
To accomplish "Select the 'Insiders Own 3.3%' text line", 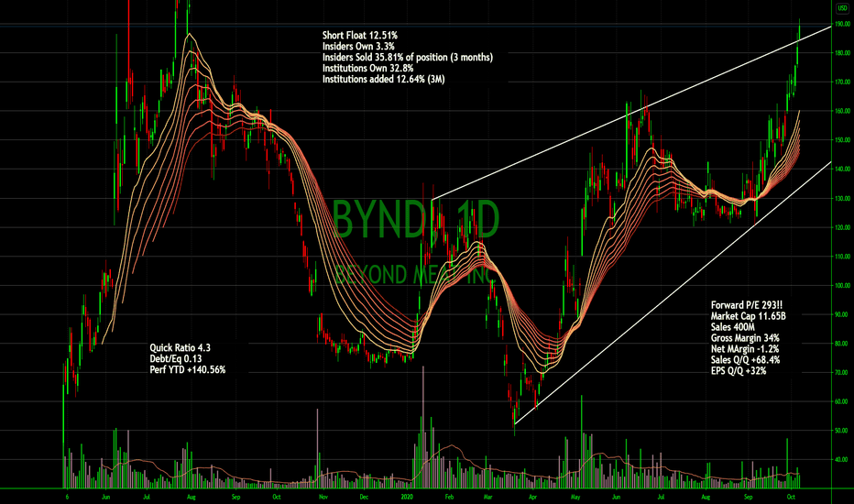I will tap(358, 47).
